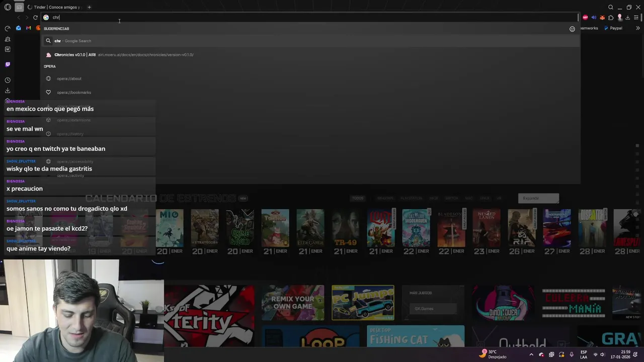644x362 pixels.
Task: Open Remix Your Own Game tile
Action: 293,303
